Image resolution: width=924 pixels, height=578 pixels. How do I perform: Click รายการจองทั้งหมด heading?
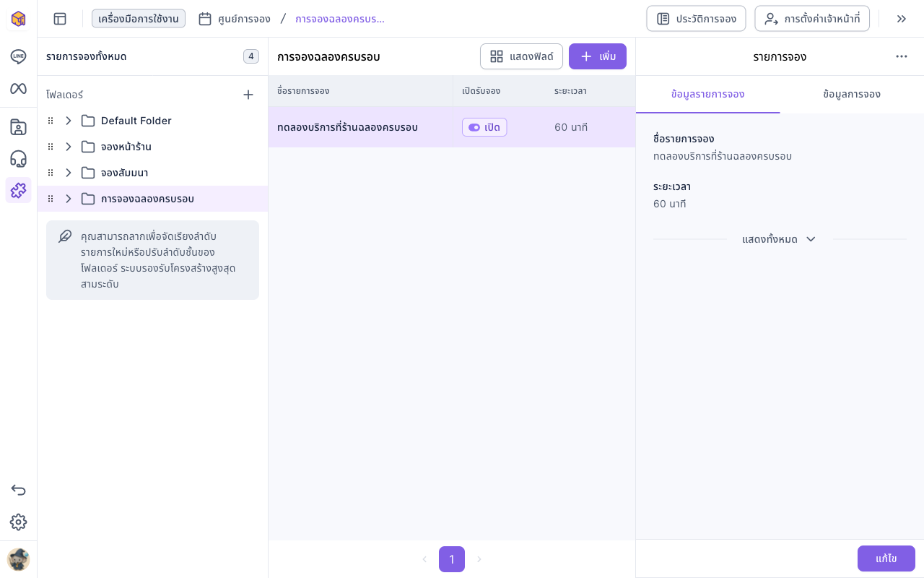[86, 56]
